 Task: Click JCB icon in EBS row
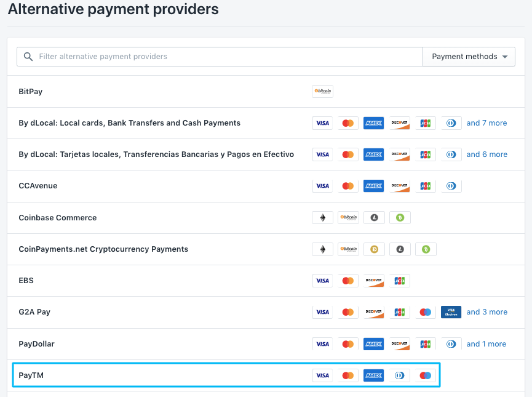pyautogui.click(x=399, y=281)
